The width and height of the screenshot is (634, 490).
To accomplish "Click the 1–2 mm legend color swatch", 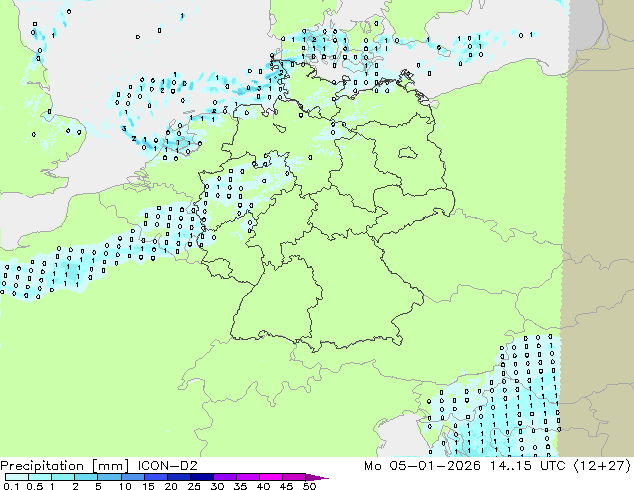I will point(63,477).
